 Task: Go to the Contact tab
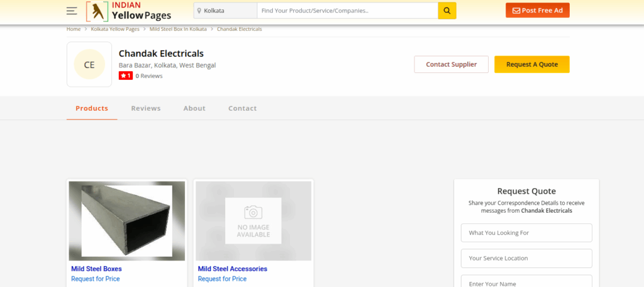tap(242, 108)
